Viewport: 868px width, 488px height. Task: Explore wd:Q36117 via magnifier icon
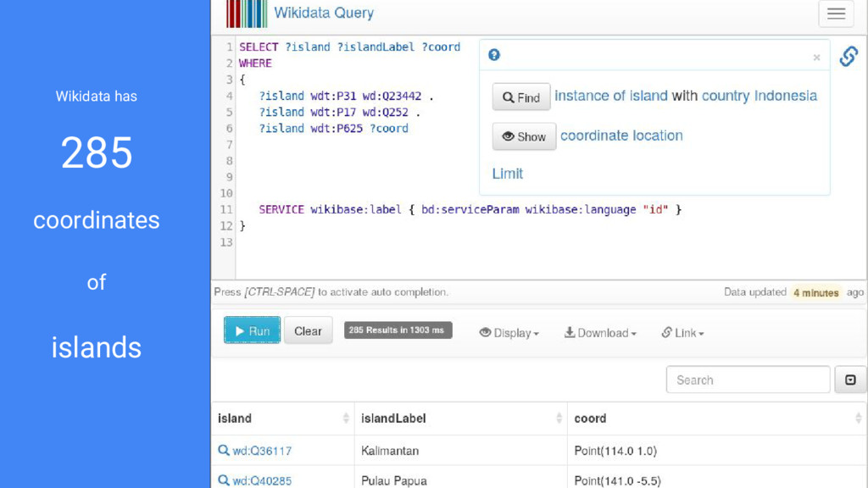tap(223, 451)
